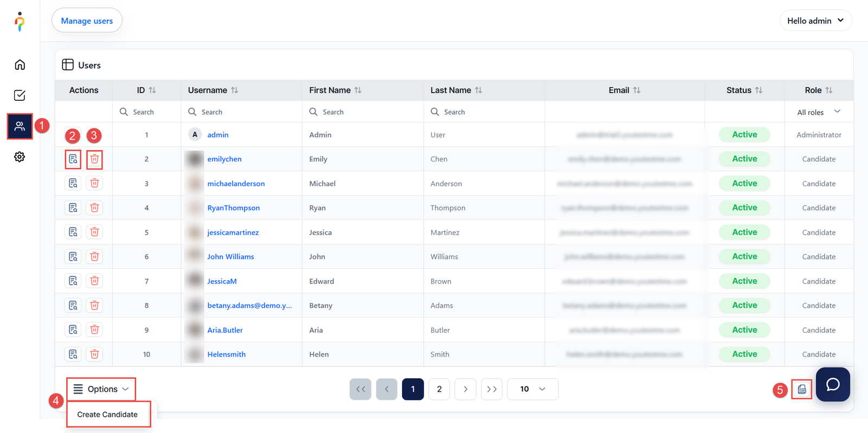Open the Settings gear in sidebar
Screen dimensions: 868x433
[20, 157]
